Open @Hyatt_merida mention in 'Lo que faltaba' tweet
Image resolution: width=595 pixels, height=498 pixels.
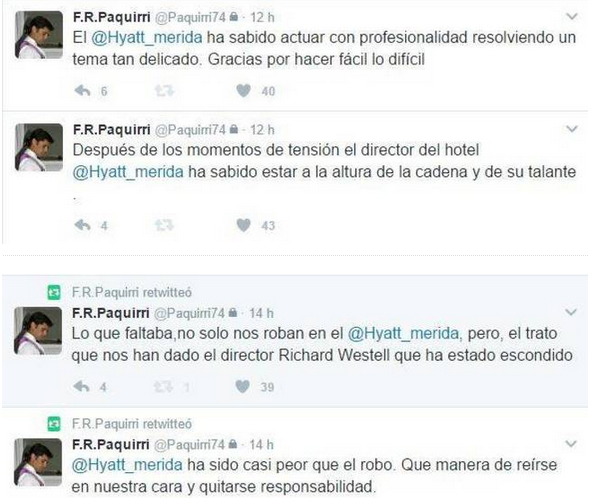pyautogui.click(x=403, y=334)
